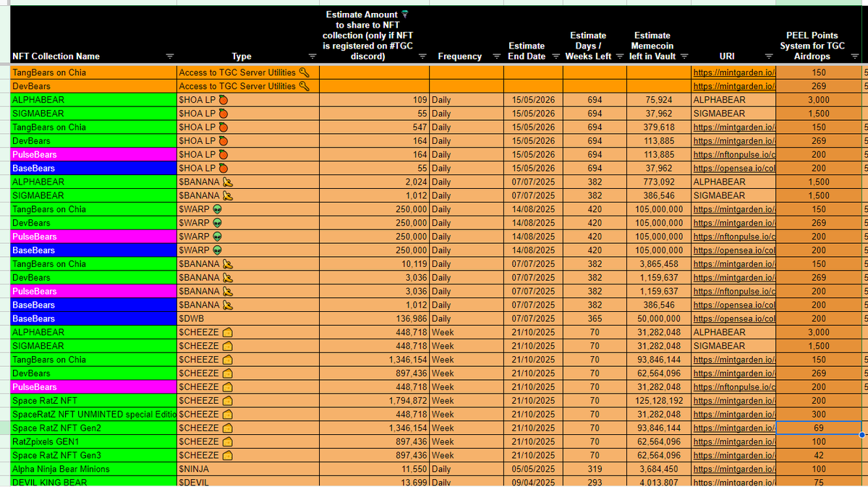The width and height of the screenshot is (868, 487).
Task: Select the PEEL points cell containing 300
Action: click(819, 415)
